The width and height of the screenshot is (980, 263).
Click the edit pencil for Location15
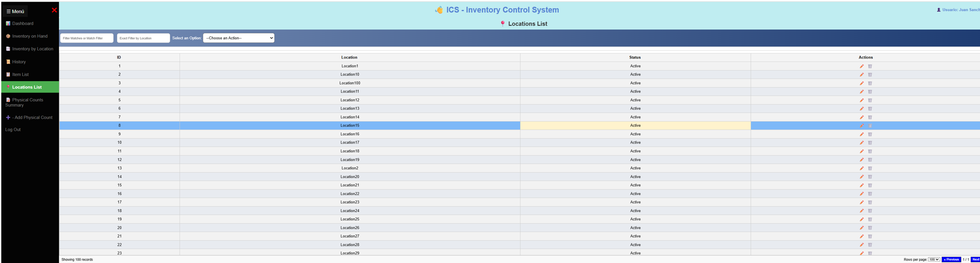point(861,126)
